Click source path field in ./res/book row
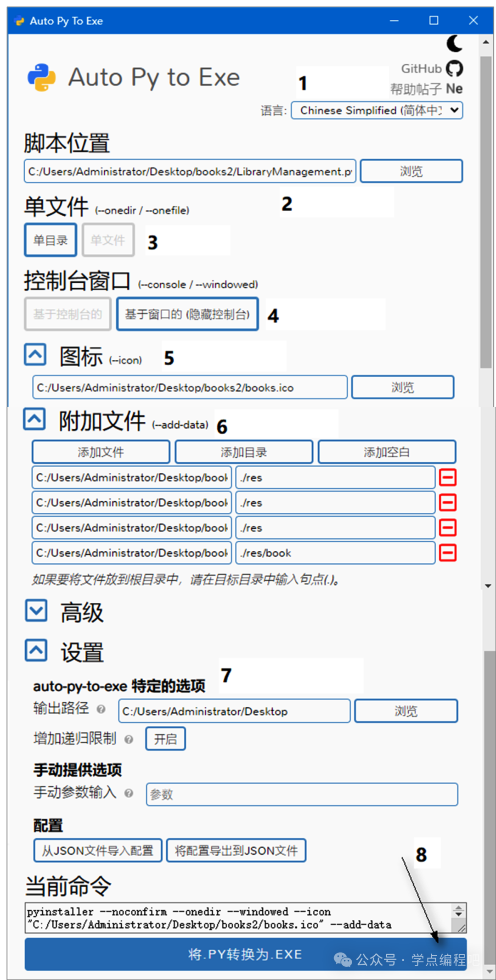The height and width of the screenshot is (980, 496). tap(131, 553)
